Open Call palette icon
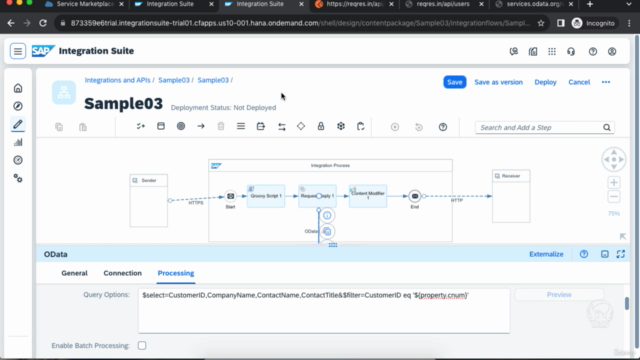The width and height of the screenshot is (640, 360). (260, 127)
